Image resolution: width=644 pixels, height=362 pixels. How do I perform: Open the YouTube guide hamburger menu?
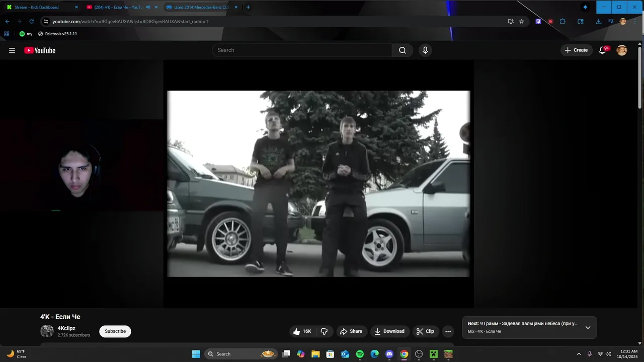point(12,50)
